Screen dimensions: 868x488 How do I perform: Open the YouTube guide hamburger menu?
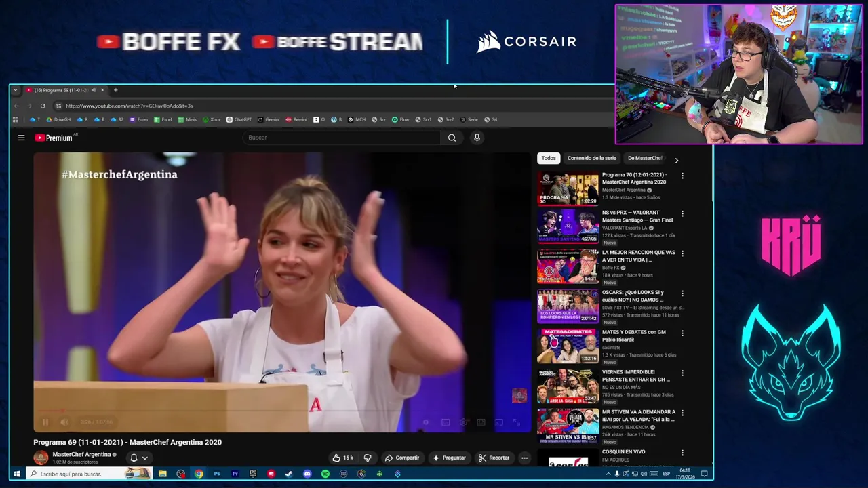21,138
